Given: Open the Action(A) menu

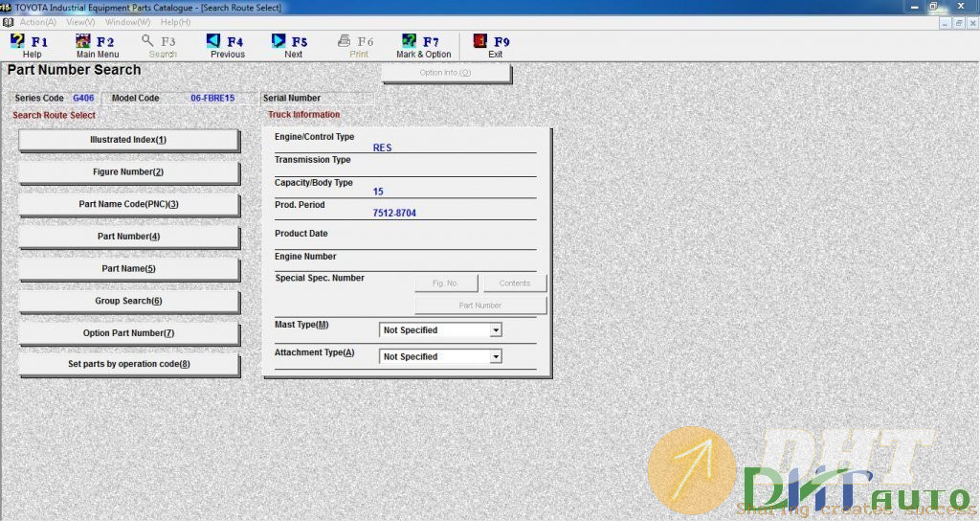Looking at the screenshot, I should click(37, 23).
